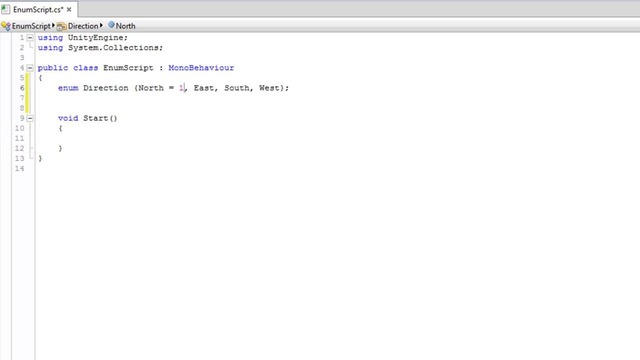The height and width of the screenshot is (360, 640).
Task: Click the 'UnityEngine;' text on line 1
Action: [98, 38]
